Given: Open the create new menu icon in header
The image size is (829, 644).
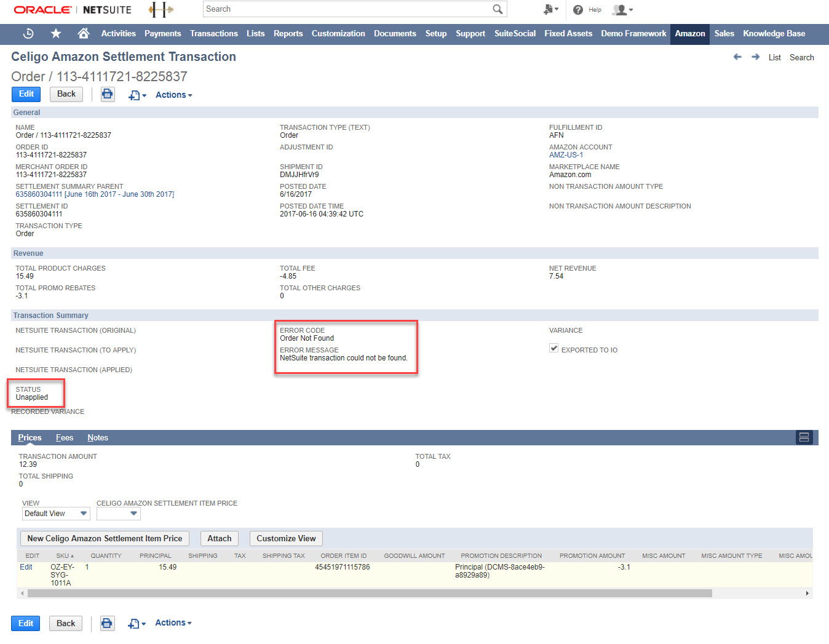Looking at the screenshot, I should click(550, 9).
